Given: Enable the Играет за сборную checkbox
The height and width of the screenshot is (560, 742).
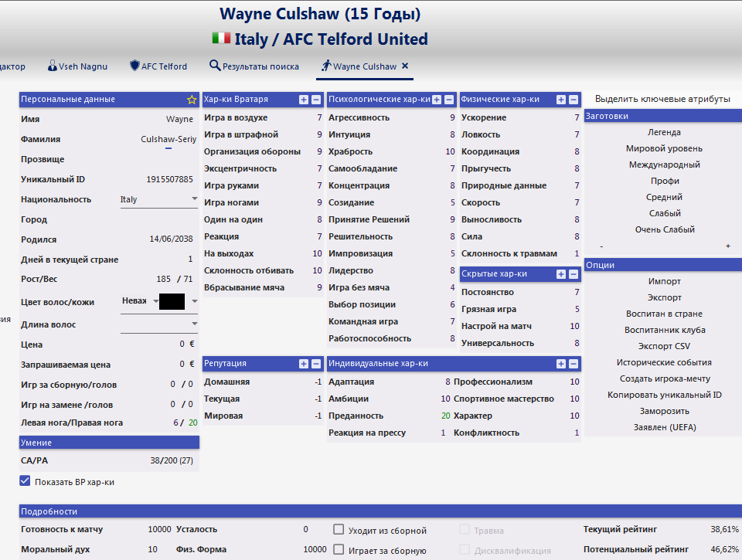Looking at the screenshot, I should pyautogui.click(x=339, y=549).
